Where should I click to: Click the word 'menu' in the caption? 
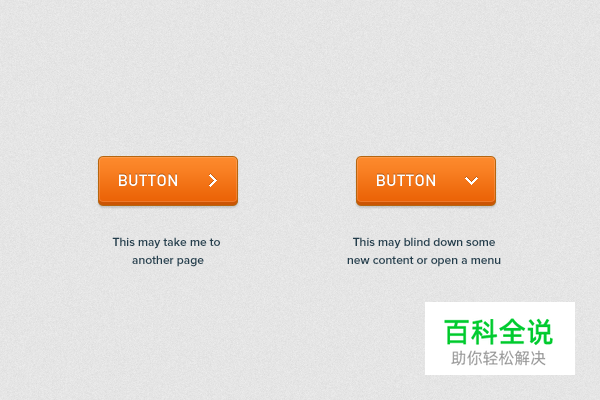click(x=486, y=260)
